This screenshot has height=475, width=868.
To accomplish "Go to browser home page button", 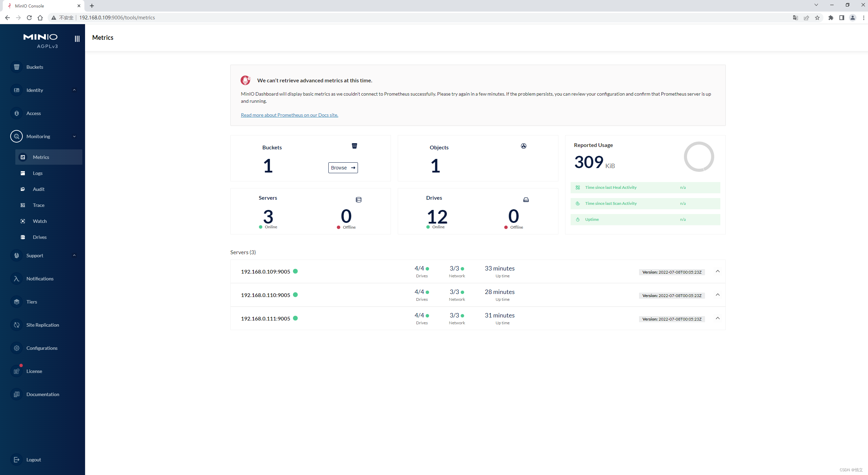I will tap(40, 18).
